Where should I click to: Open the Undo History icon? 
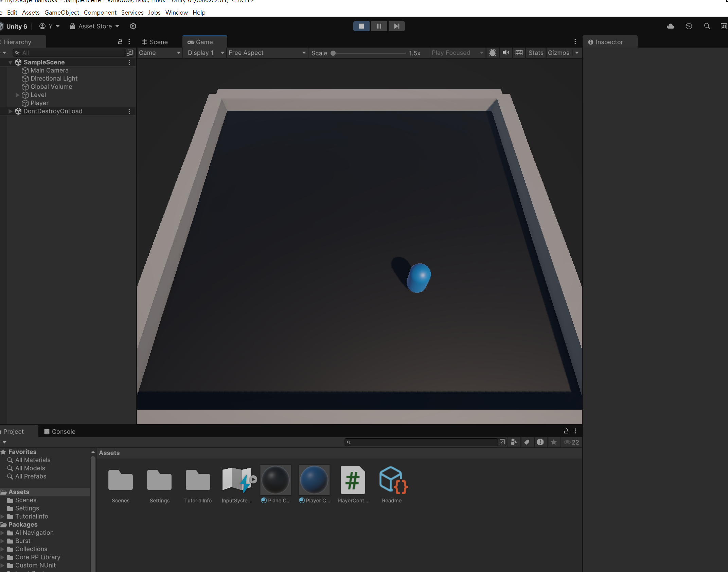[x=689, y=26]
